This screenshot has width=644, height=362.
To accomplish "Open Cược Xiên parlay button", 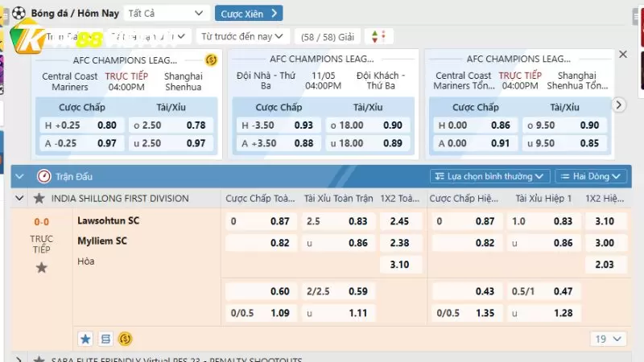I will point(249,13).
